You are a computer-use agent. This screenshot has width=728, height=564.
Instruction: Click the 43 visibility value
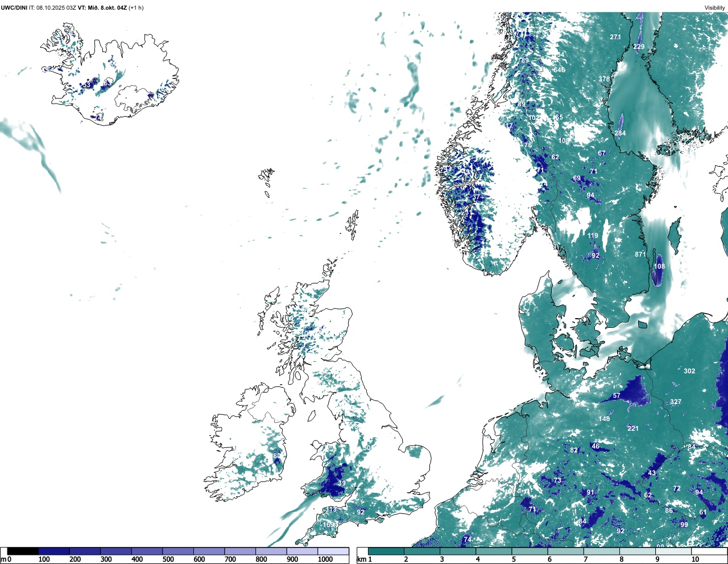pos(652,473)
